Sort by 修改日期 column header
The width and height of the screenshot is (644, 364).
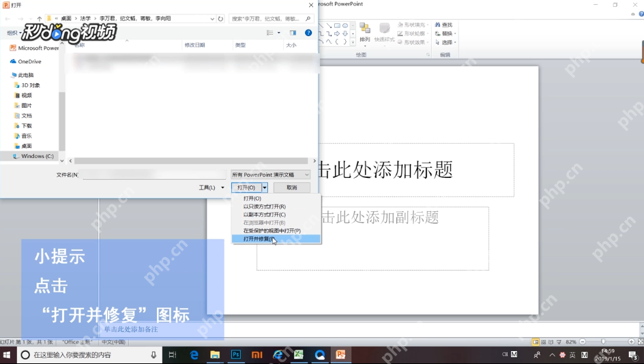[x=194, y=45]
